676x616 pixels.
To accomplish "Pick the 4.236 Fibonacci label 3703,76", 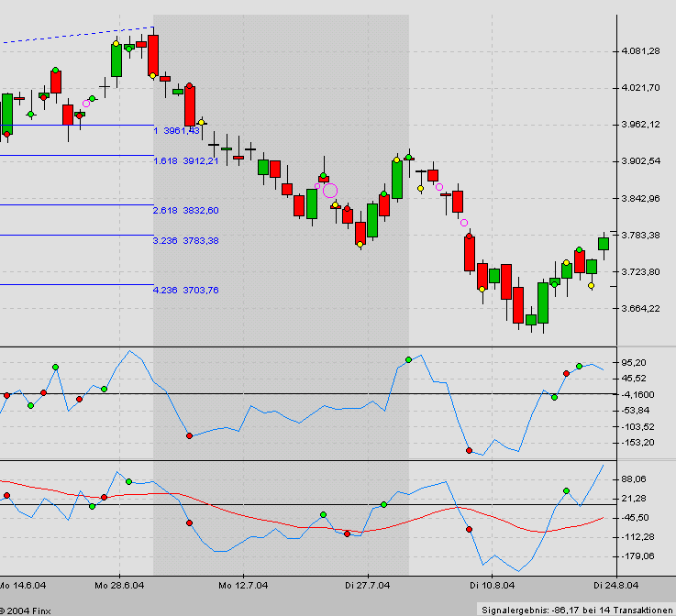I will [185, 291].
